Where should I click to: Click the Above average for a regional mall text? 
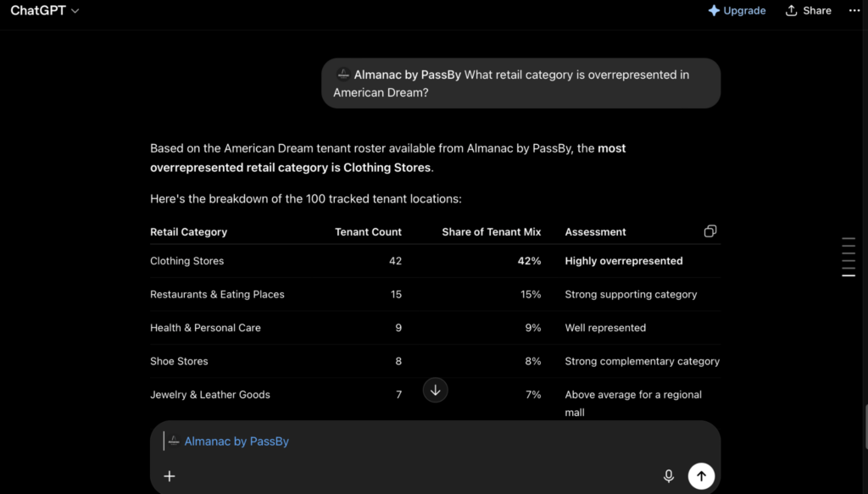click(633, 403)
